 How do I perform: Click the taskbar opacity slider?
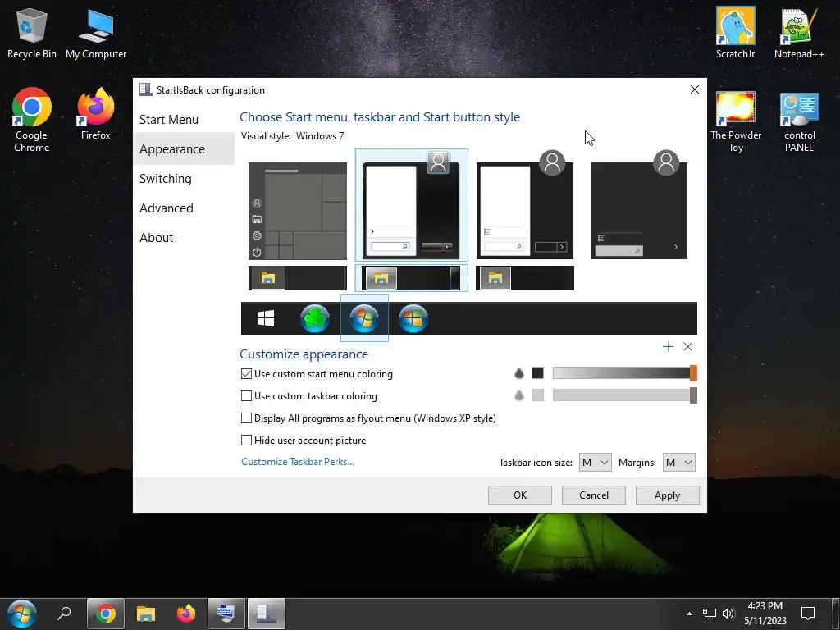[624, 395]
